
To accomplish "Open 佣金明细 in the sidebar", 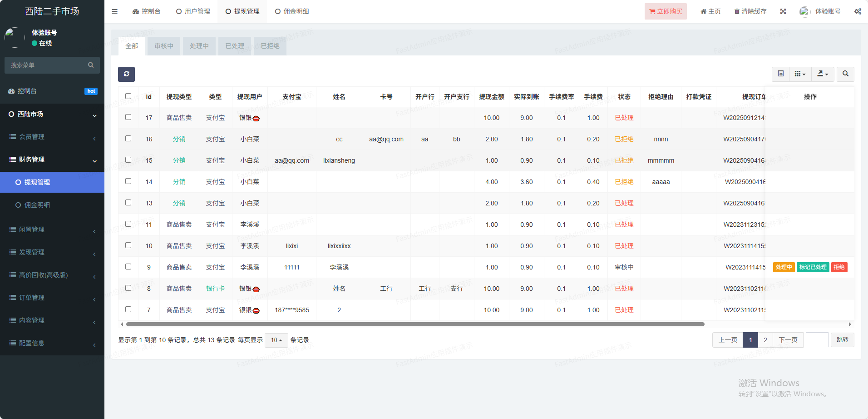I will pyautogui.click(x=37, y=205).
